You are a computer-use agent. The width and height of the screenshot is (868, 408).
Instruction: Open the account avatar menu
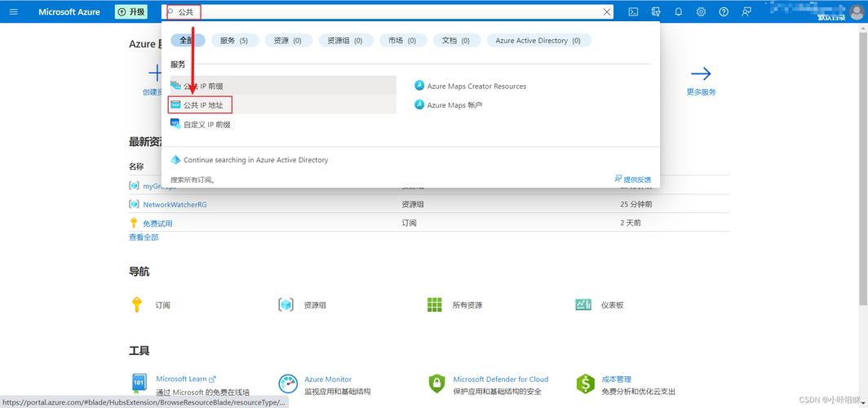pos(855,11)
